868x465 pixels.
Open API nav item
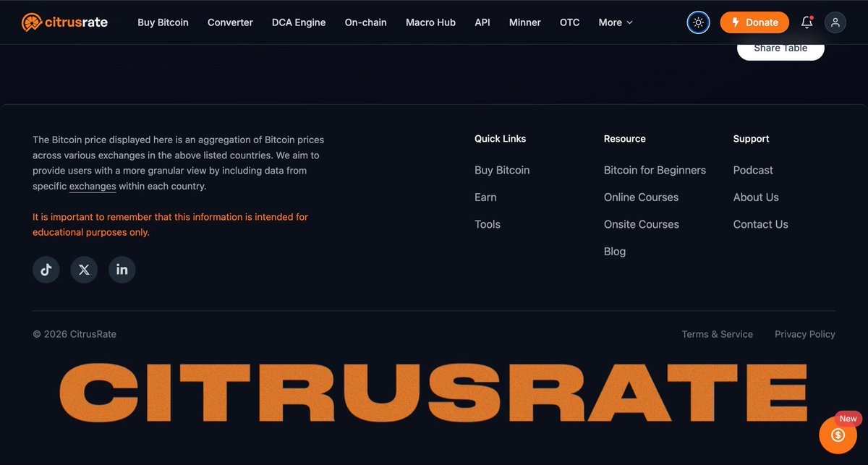point(482,22)
